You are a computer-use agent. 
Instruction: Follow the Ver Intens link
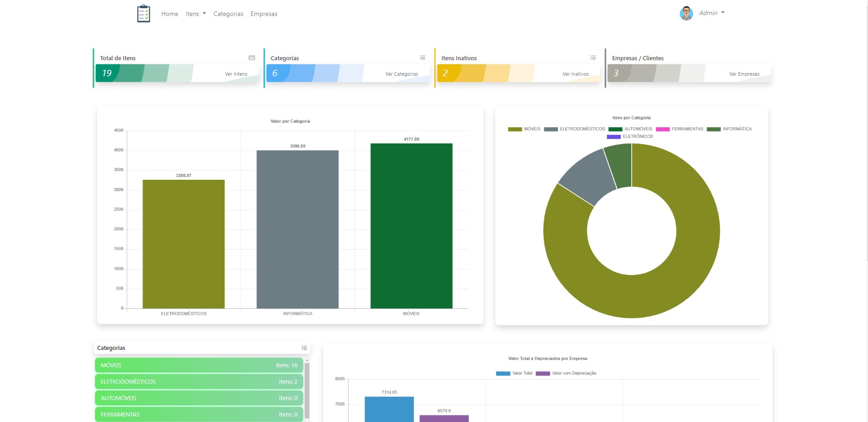[236, 74]
